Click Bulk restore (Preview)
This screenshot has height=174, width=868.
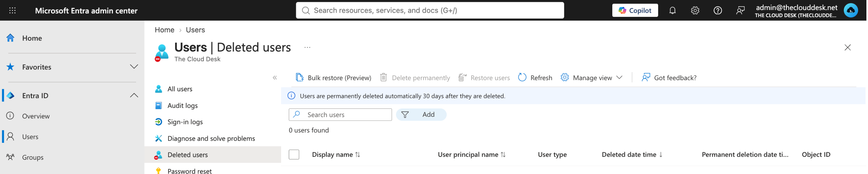(333, 78)
